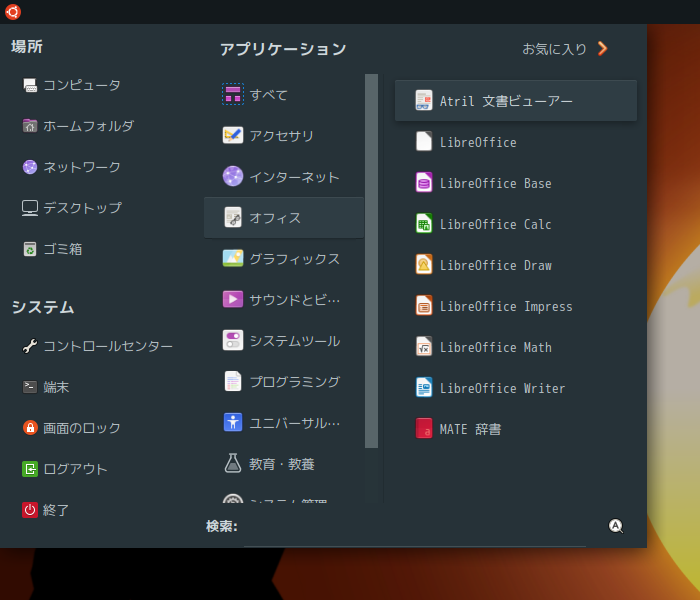This screenshot has height=600, width=700.
Task: Choose the プログラミング category label
Action: pos(295,382)
